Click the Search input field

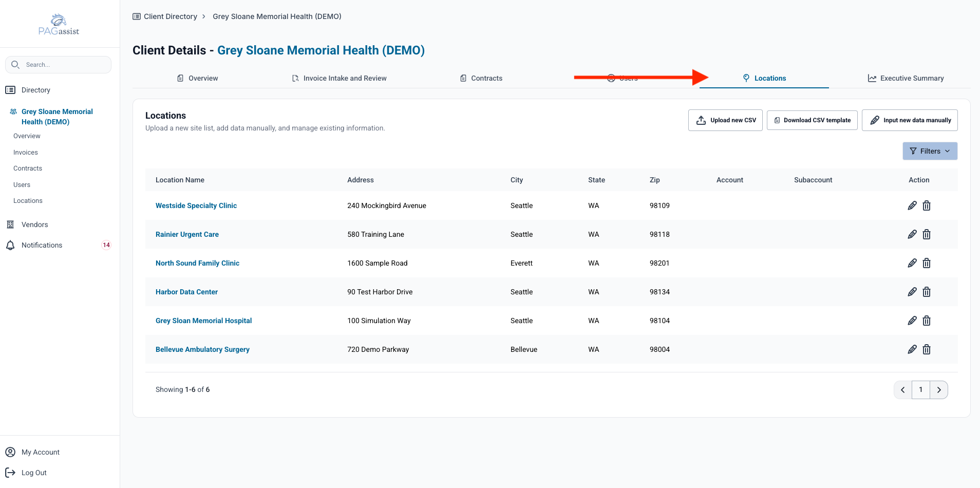click(x=58, y=65)
